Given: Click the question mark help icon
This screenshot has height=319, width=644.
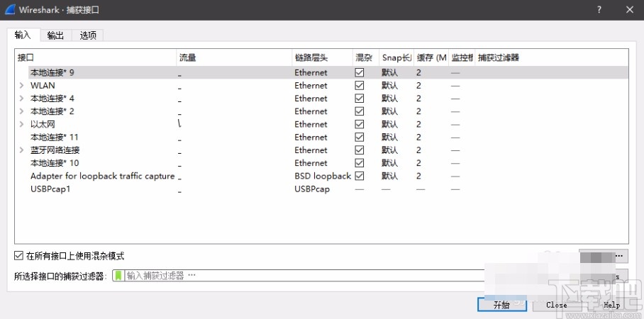Looking at the screenshot, I should pyautogui.click(x=599, y=10).
